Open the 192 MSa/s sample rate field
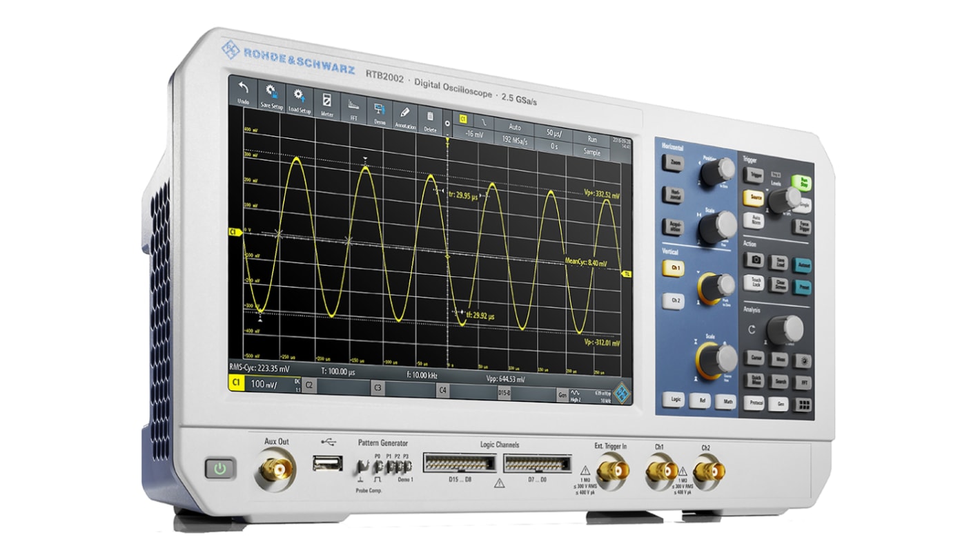The height and width of the screenshot is (551, 980). 514,139
